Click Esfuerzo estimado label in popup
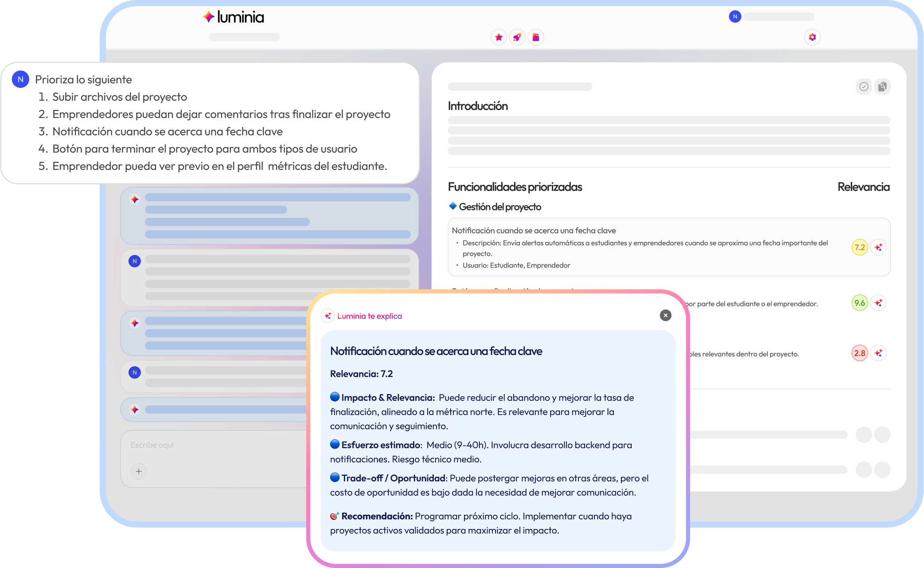This screenshot has width=924, height=568. (x=381, y=445)
